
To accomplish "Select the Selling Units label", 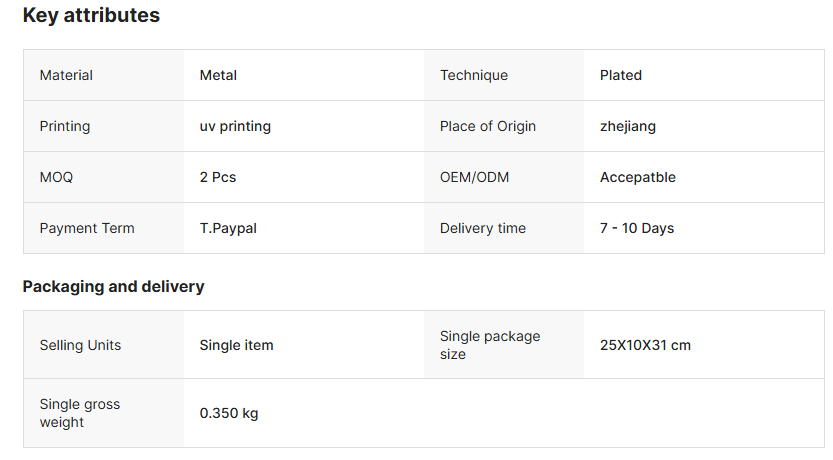I will pos(80,345).
